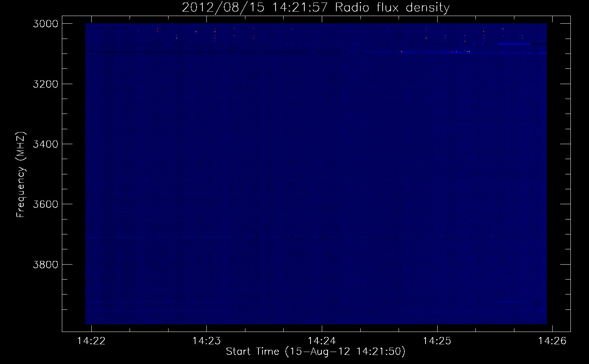Click the faint horizontal line near 3710 MHz
589x364 pixels.
tap(316, 237)
